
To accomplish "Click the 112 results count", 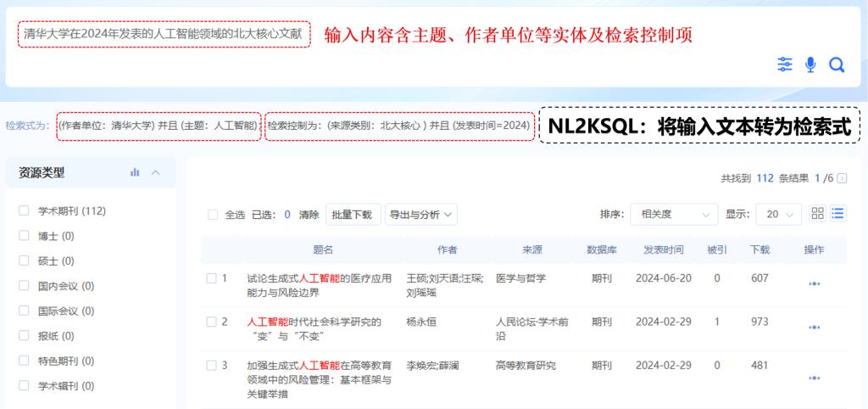I will pyautogui.click(x=765, y=178).
